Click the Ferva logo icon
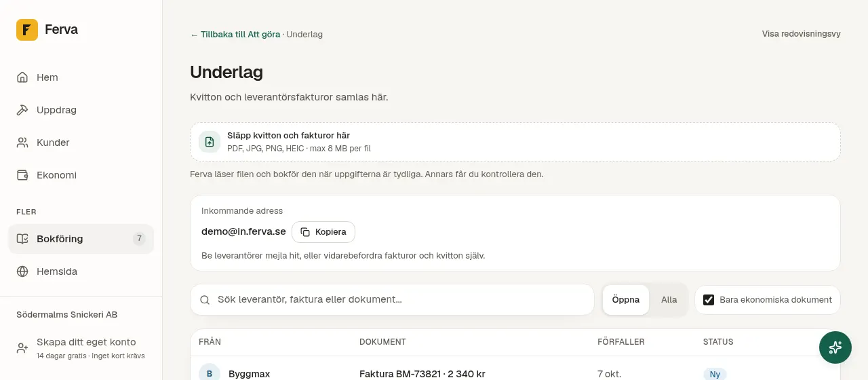The width and height of the screenshot is (868, 380). coord(27,30)
